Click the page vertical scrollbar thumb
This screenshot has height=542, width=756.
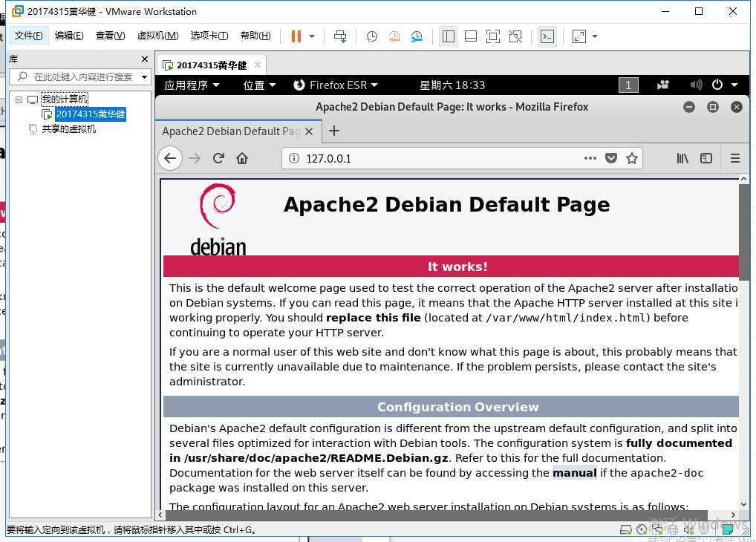pos(744,232)
